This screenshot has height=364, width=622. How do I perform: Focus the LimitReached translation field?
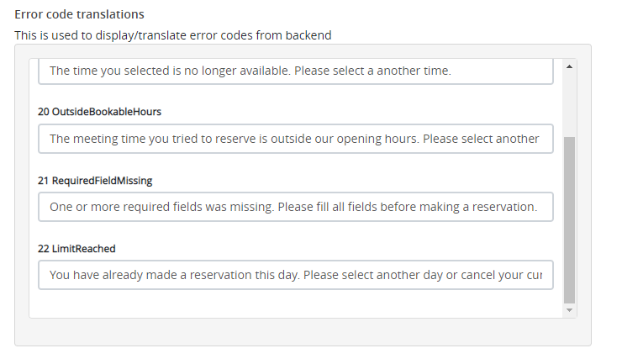coord(295,275)
